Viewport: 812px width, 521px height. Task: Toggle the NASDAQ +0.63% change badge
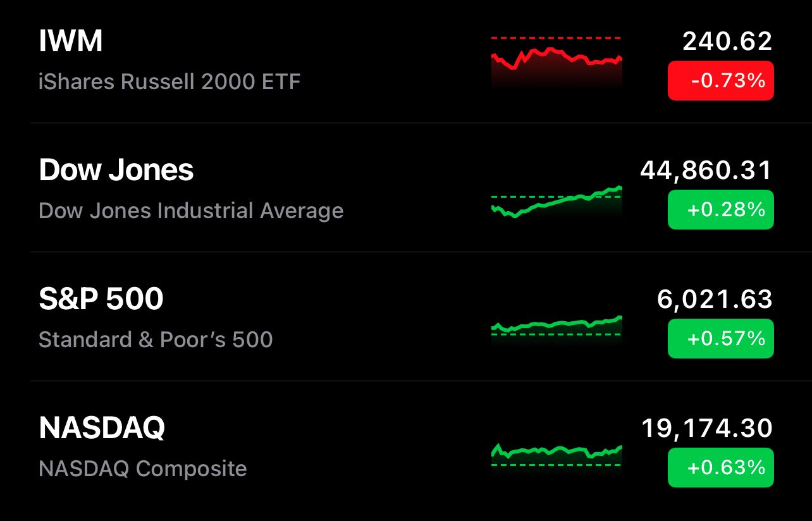[720, 467]
